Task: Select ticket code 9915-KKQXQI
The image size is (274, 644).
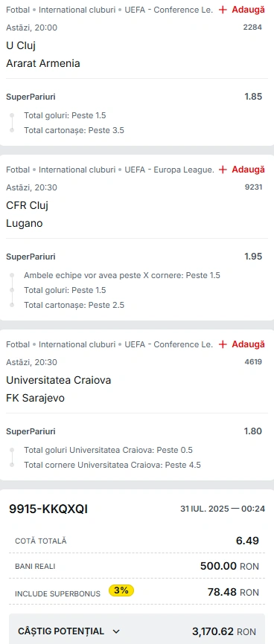Action: (48, 509)
